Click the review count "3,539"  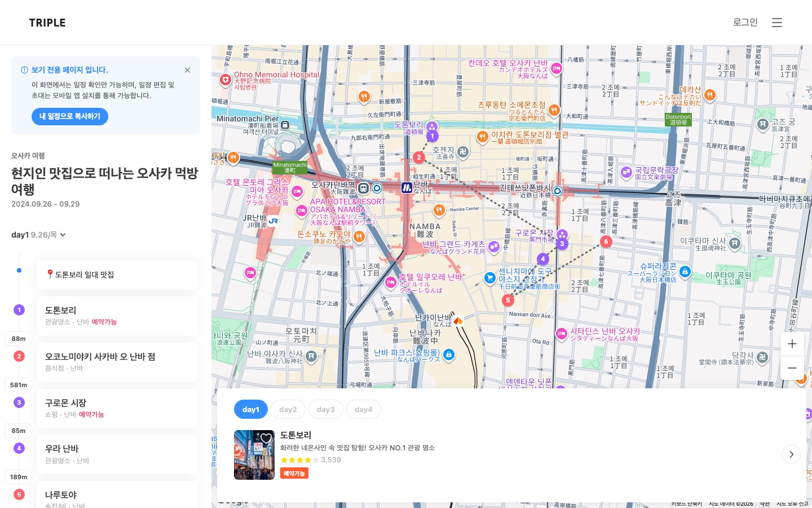[x=331, y=460]
